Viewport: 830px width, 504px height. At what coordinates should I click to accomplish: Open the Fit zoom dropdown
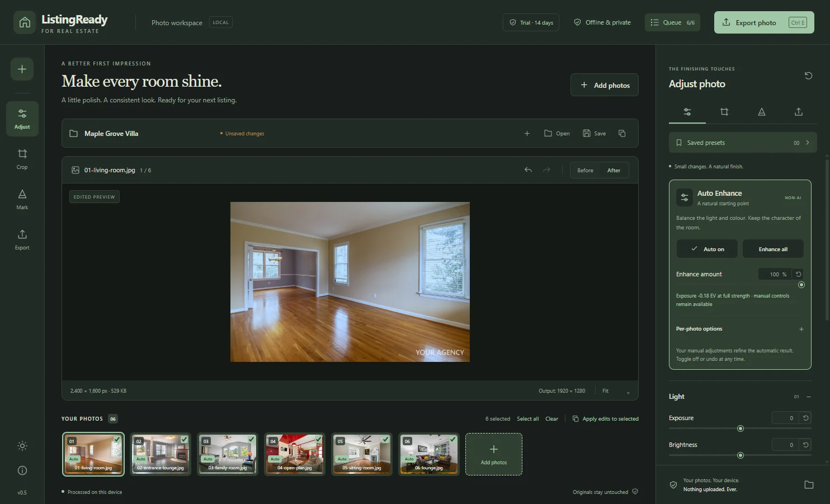coord(616,391)
